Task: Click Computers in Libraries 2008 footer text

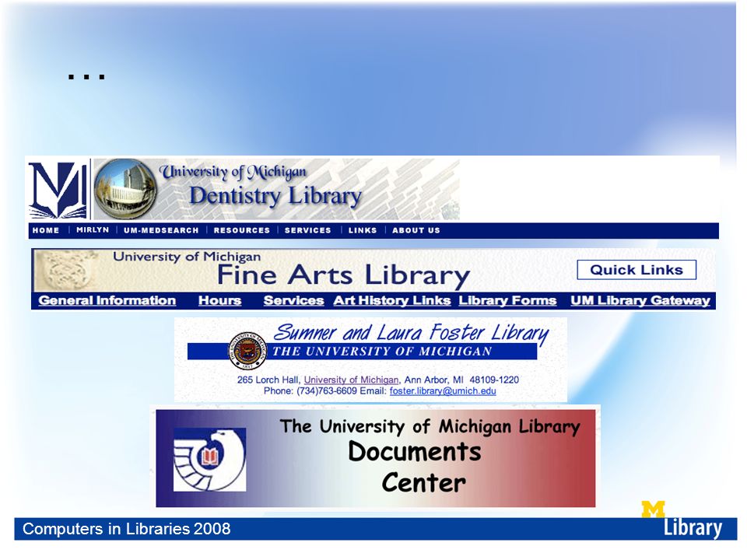Action: (127, 529)
